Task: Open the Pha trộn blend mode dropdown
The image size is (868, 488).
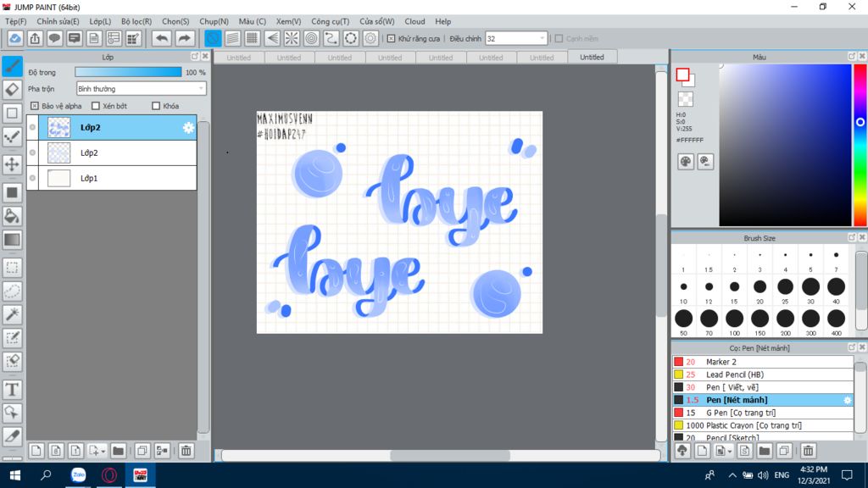Action: click(x=142, y=88)
